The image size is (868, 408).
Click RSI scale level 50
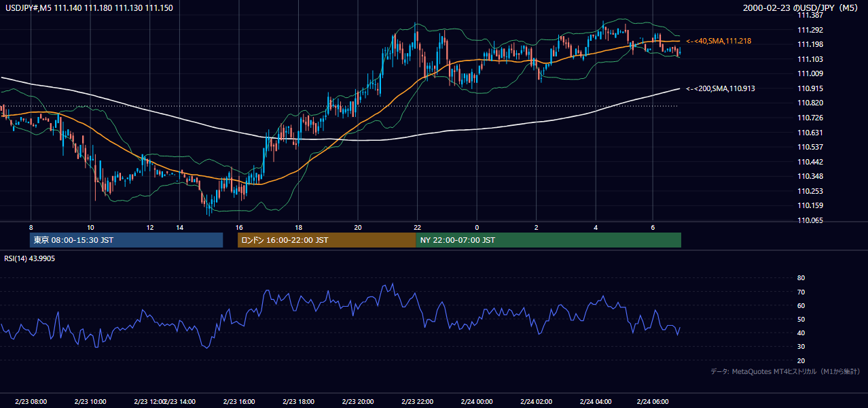tap(801, 319)
